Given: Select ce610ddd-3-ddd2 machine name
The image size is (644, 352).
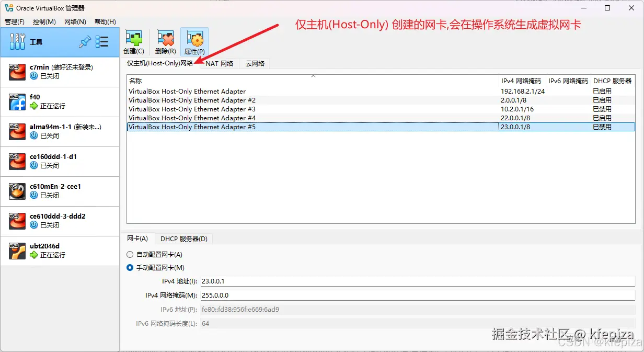Looking at the screenshot, I should click(x=57, y=216).
